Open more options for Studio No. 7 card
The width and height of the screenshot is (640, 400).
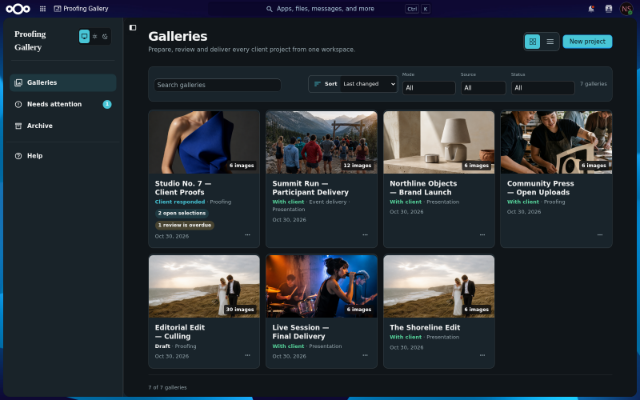[248, 235]
